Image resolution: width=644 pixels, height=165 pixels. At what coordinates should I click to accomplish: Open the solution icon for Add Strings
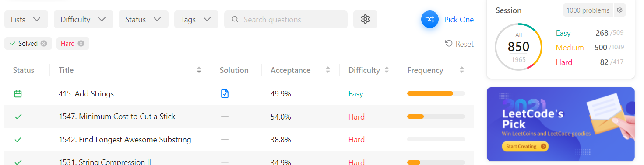click(225, 93)
